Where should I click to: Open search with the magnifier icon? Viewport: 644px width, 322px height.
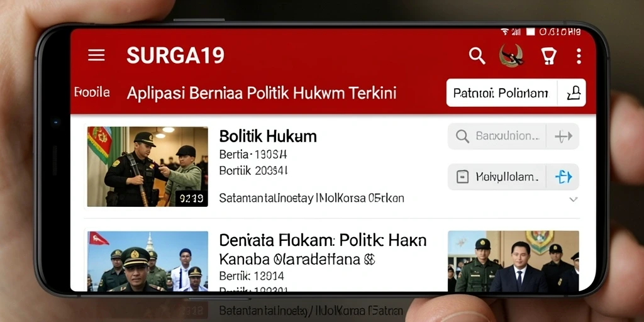477,56
